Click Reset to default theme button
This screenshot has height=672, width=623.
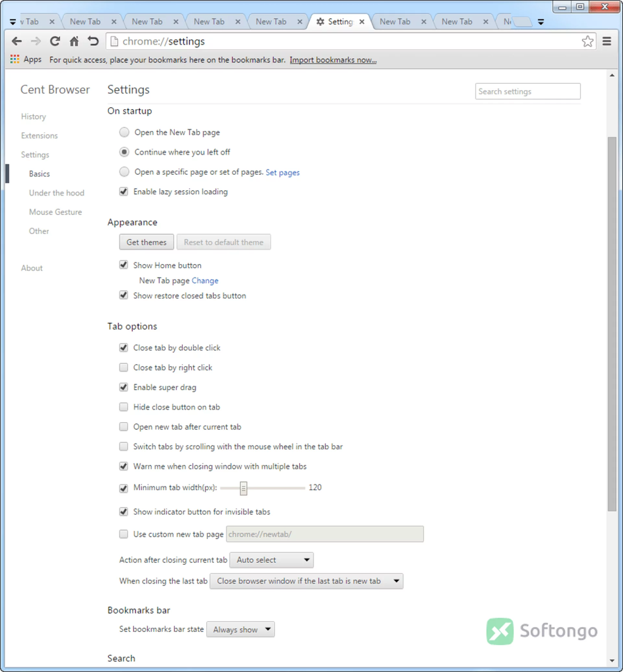click(224, 242)
